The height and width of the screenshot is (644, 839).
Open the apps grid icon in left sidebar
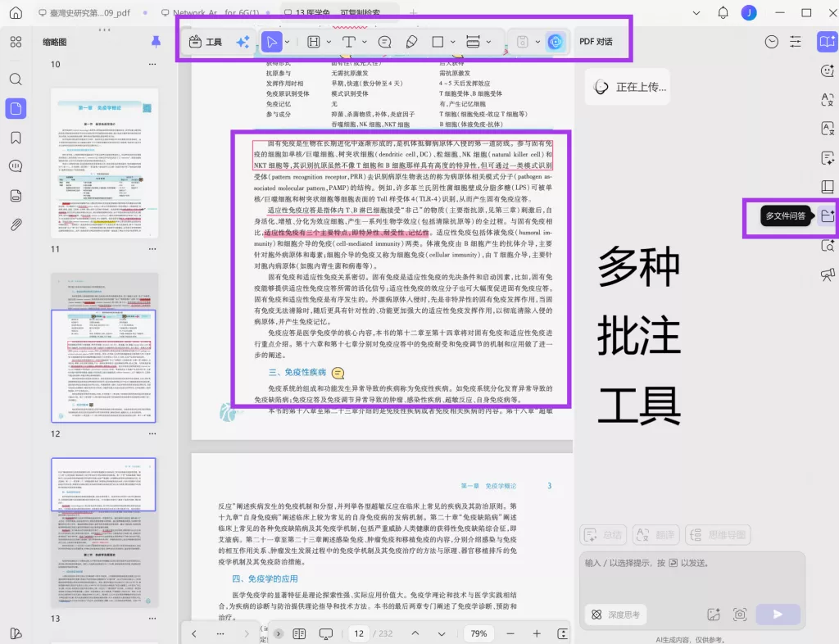click(16, 42)
